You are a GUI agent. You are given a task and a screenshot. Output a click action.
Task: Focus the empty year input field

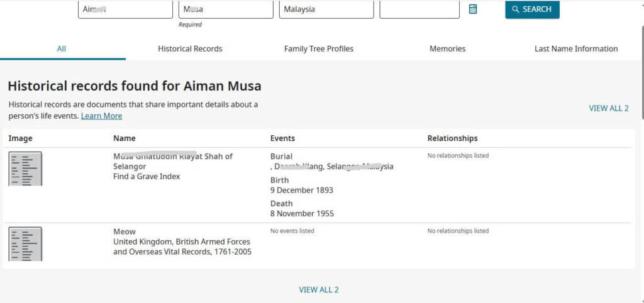point(419,9)
